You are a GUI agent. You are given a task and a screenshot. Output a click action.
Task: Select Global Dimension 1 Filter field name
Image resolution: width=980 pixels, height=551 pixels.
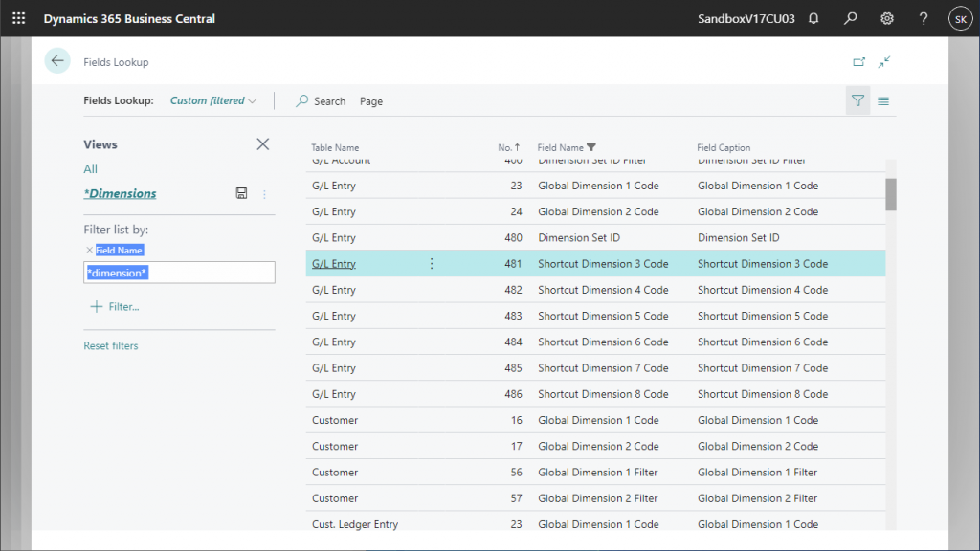[x=597, y=473]
